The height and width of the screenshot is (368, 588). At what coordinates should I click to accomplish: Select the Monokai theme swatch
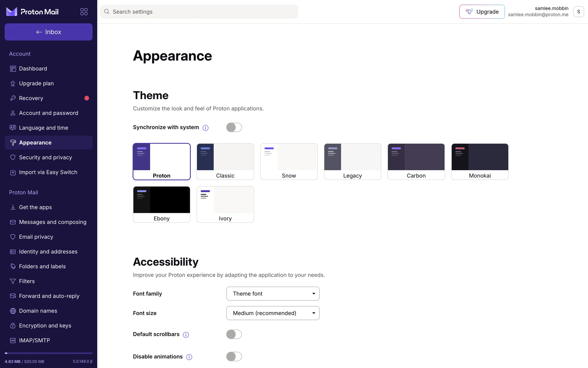[x=480, y=161]
